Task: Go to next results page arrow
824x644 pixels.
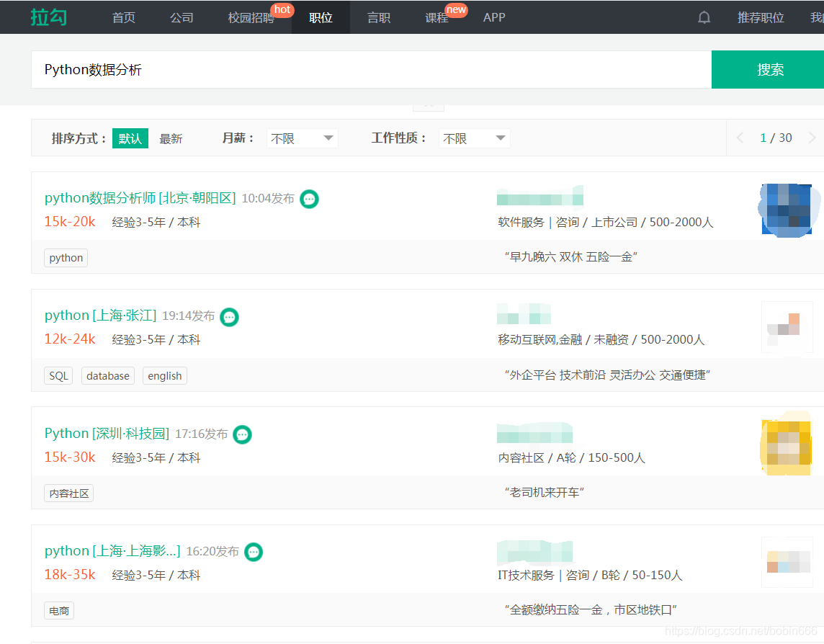Action: pyautogui.click(x=812, y=138)
